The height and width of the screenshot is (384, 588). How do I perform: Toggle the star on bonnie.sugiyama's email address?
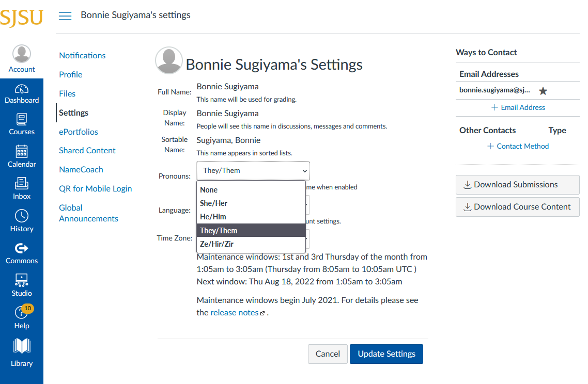coord(543,90)
